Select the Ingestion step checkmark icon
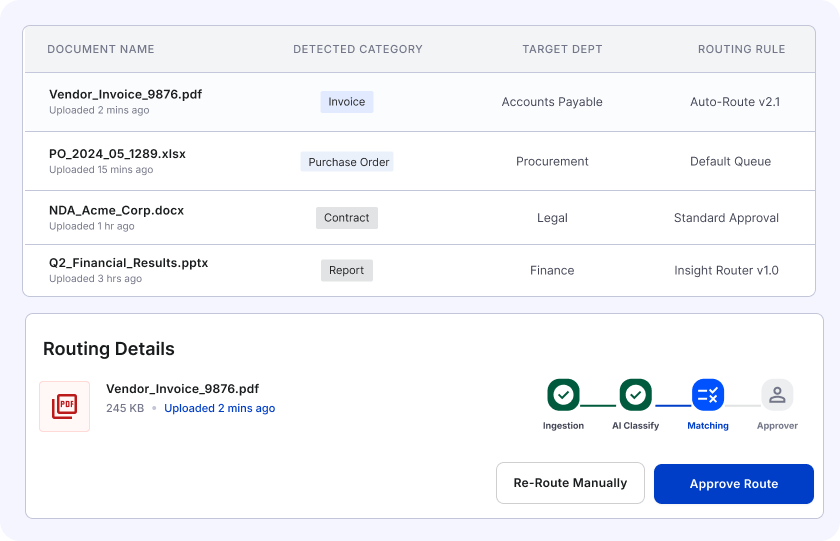The width and height of the screenshot is (840, 541). point(563,395)
